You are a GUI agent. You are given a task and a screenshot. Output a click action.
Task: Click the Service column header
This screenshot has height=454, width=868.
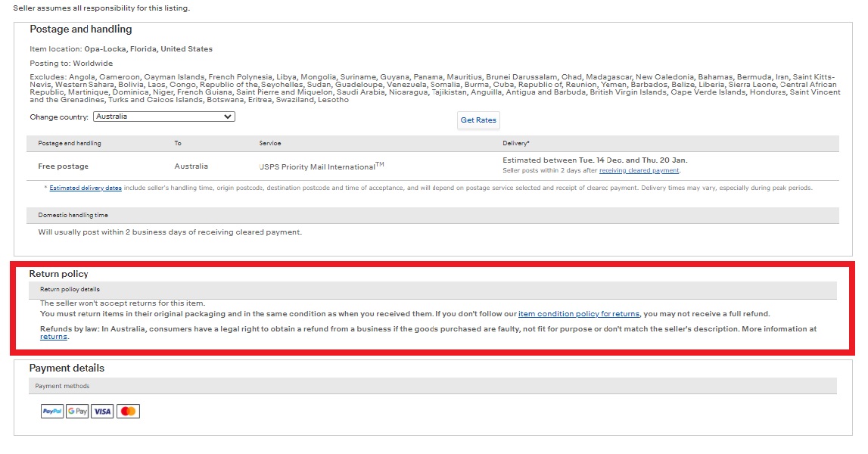270,144
